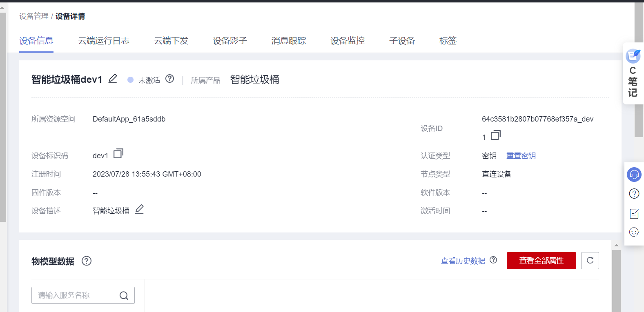Open help icon next to 未激活 status
The height and width of the screenshot is (312, 644).
170,79
